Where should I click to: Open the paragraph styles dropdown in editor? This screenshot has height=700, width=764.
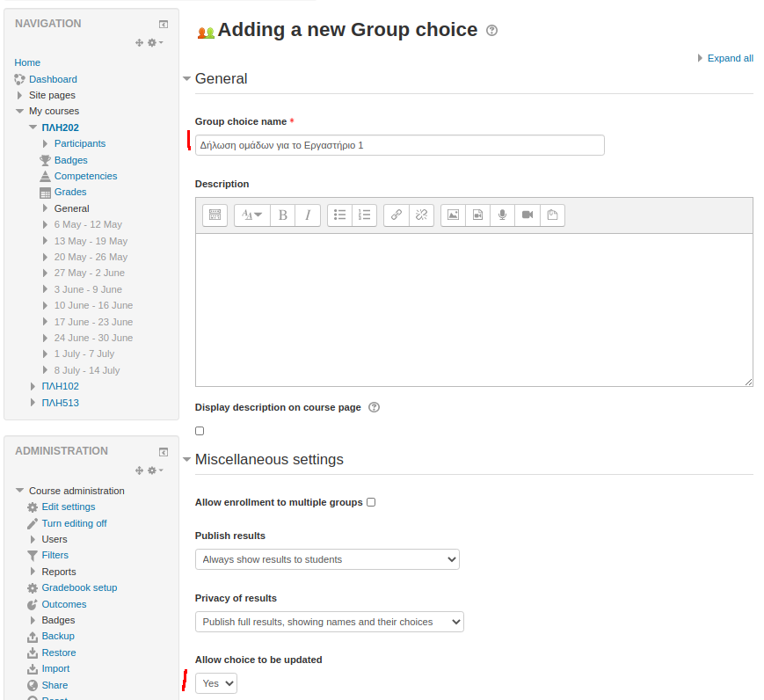(252, 215)
